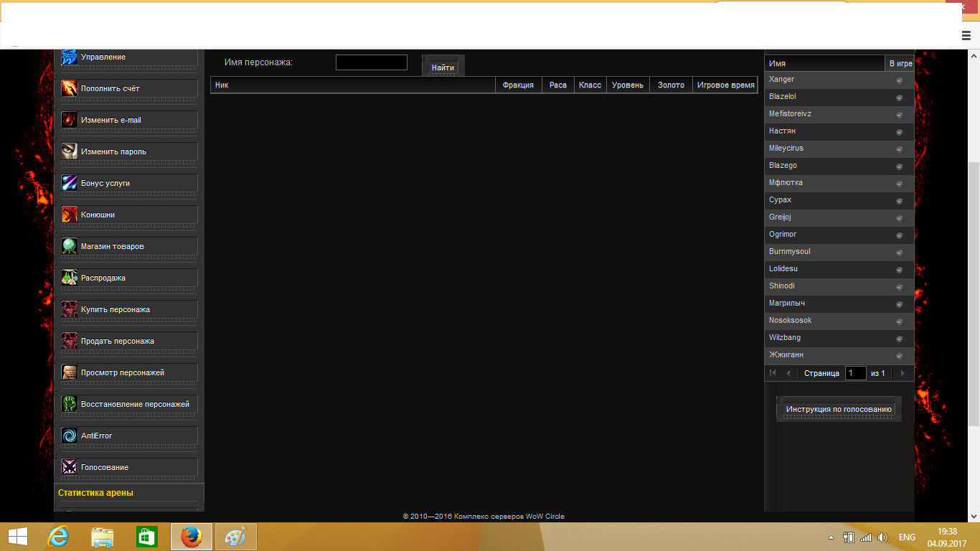The height and width of the screenshot is (551, 980).
Task: Open Конюшни section icon
Action: coord(69,215)
